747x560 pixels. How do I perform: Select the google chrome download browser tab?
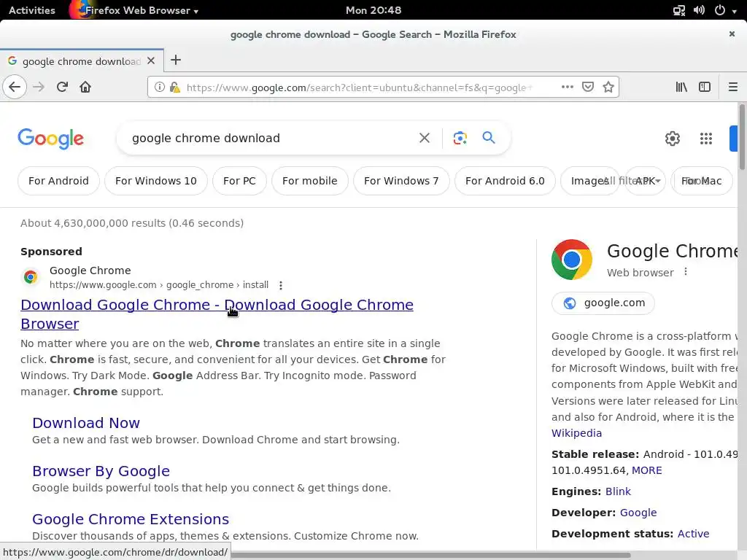tap(82, 61)
